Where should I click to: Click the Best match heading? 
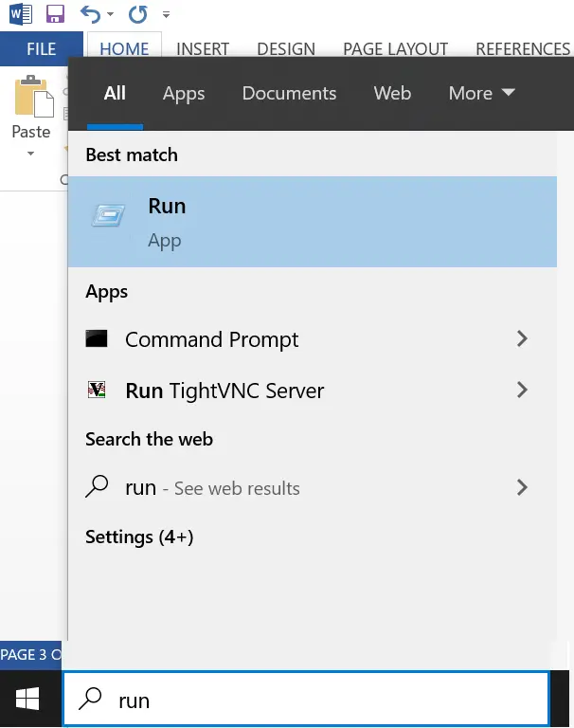click(132, 155)
